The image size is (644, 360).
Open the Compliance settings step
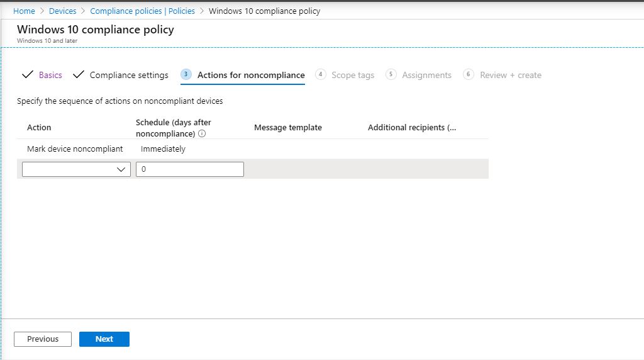[x=129, y=75]
